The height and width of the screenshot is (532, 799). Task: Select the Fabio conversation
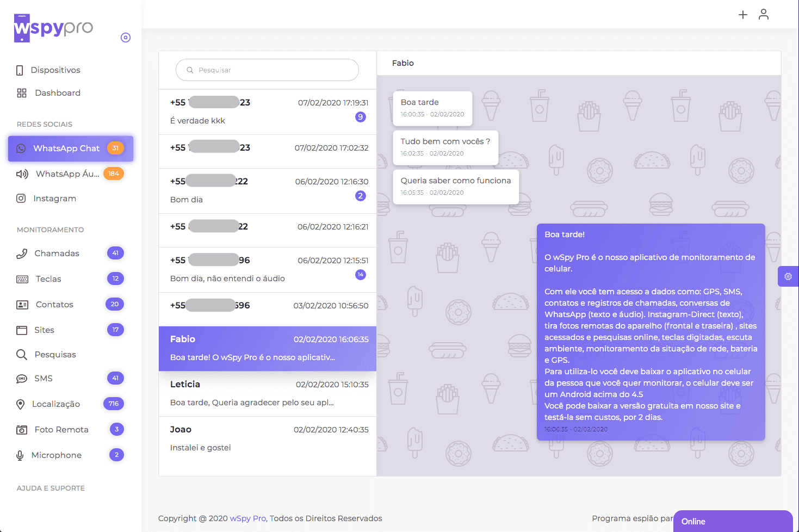pyautogui.click(x=268, y=349)
